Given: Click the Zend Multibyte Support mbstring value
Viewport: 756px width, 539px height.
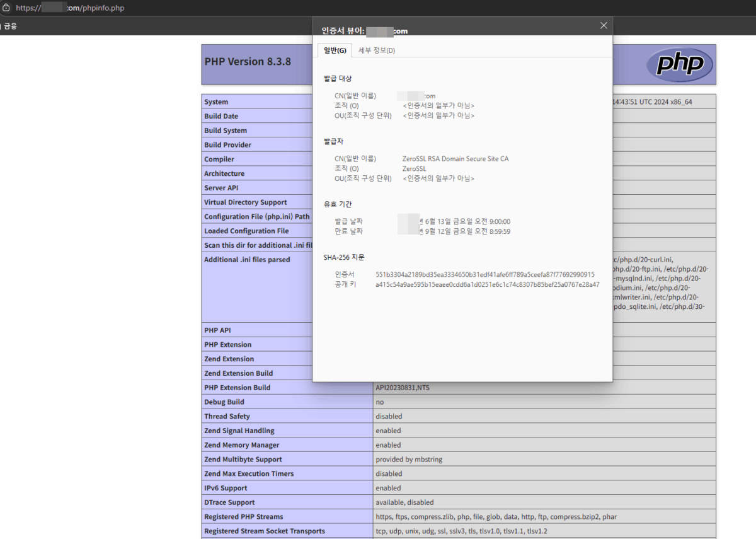Looking at the screenshot, I should coord(407,459).
